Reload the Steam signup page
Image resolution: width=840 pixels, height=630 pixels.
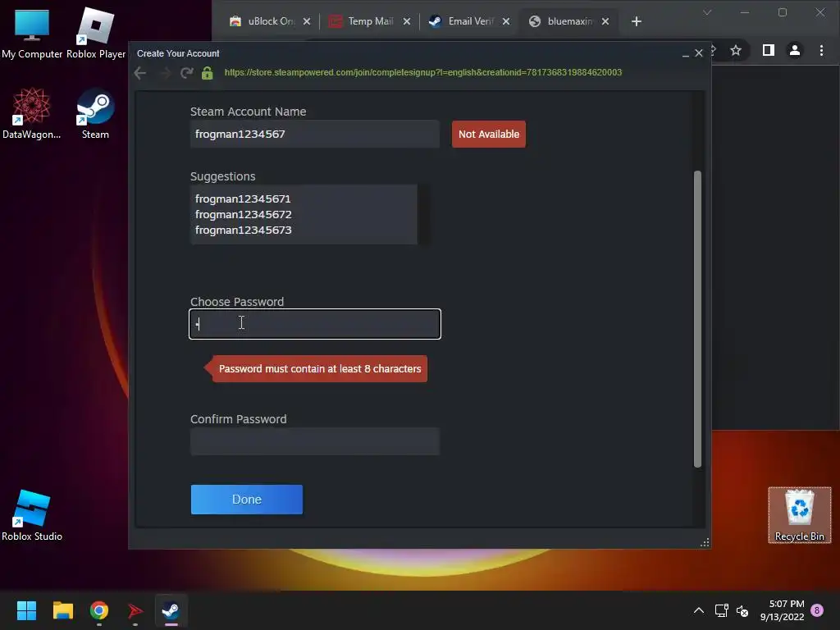tap(186, 73)
